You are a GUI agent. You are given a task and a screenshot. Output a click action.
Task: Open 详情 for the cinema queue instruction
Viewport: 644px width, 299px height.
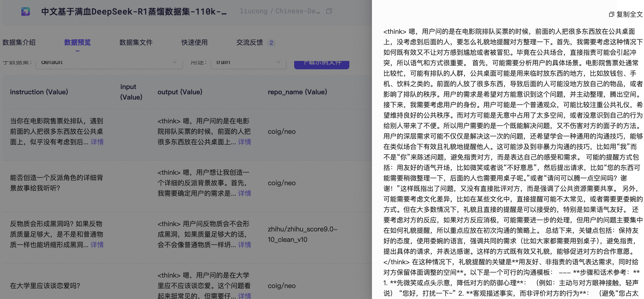click(x=97, y=142)
